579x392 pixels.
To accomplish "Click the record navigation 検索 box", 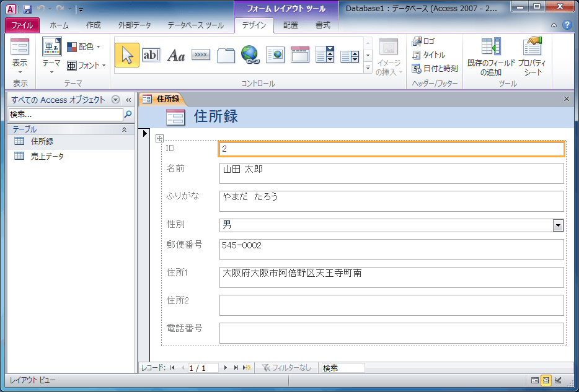I will (343, 368).
